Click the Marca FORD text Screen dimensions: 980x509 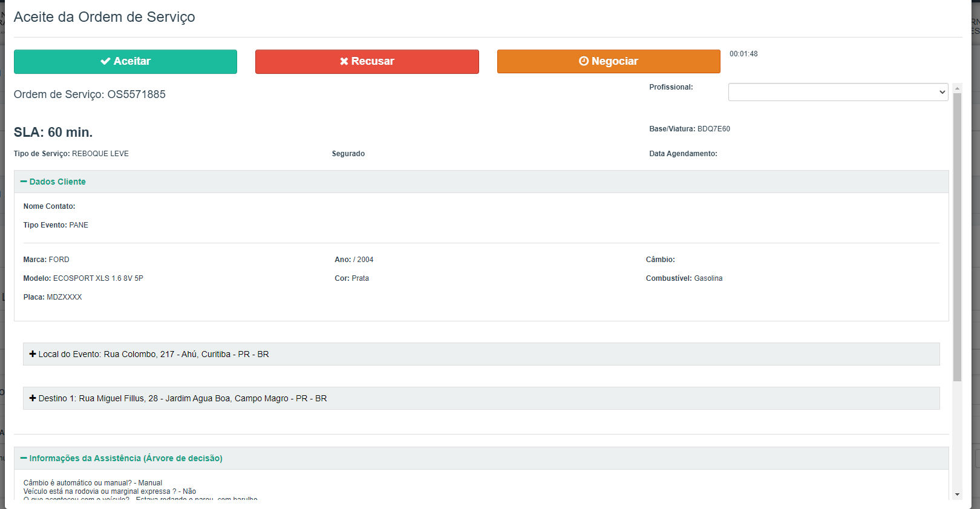pos(47,260)
